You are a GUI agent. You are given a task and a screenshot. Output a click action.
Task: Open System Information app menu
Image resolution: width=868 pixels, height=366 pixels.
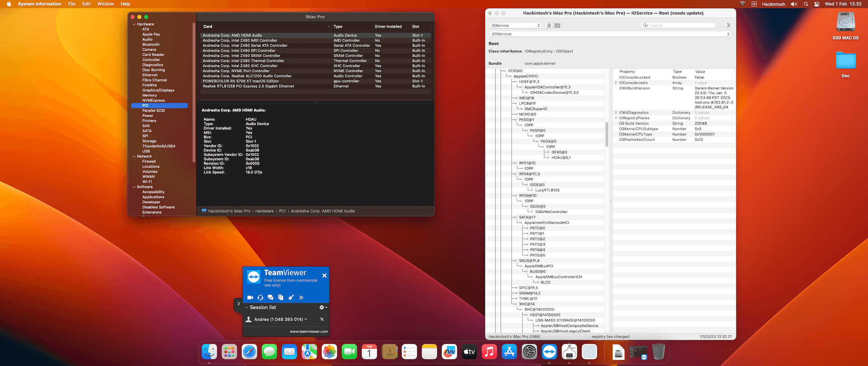[x=39, y=4]
